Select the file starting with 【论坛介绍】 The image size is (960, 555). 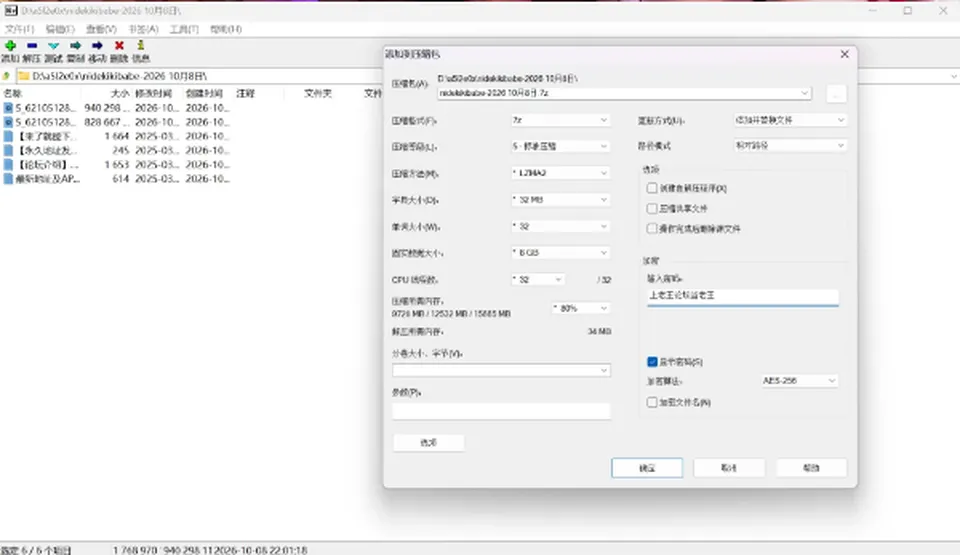[x=47, y=164]
